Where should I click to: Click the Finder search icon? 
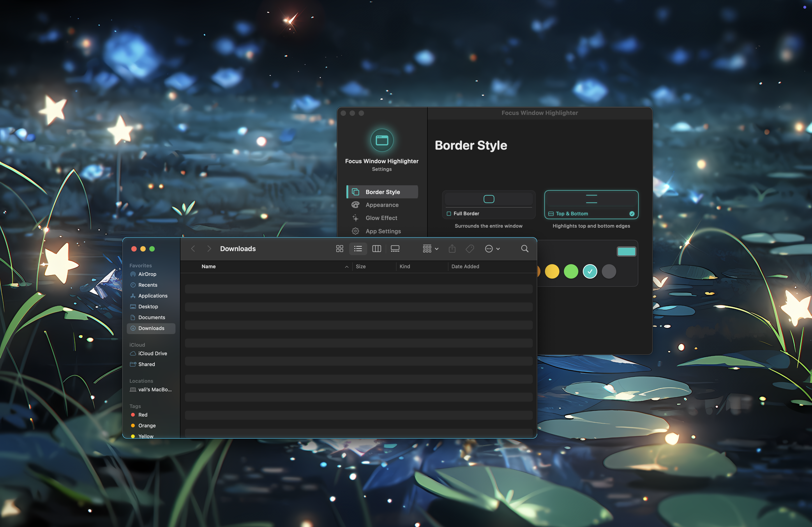coord(524,249)
